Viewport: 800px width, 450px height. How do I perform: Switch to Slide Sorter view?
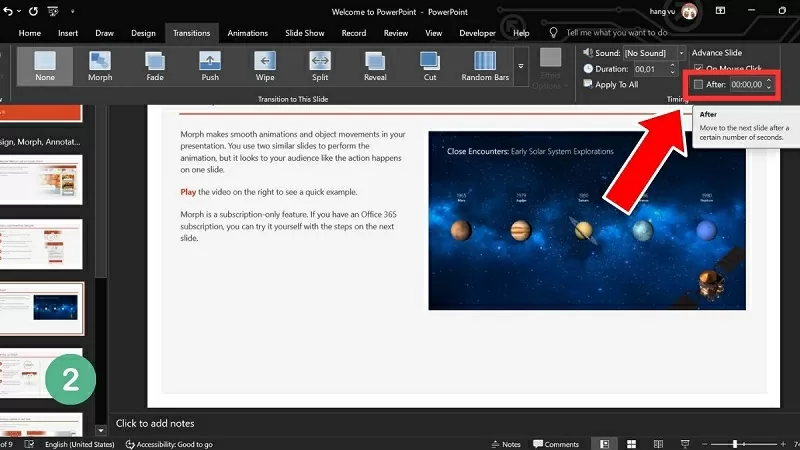coord(629,443)
